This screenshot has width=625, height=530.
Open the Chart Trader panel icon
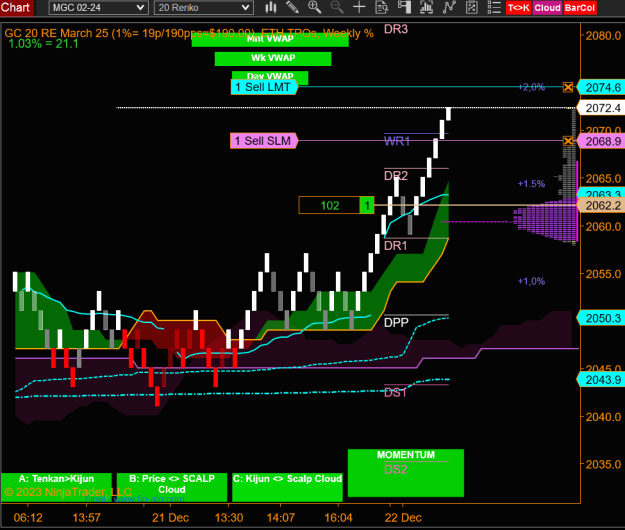point(404,7)
